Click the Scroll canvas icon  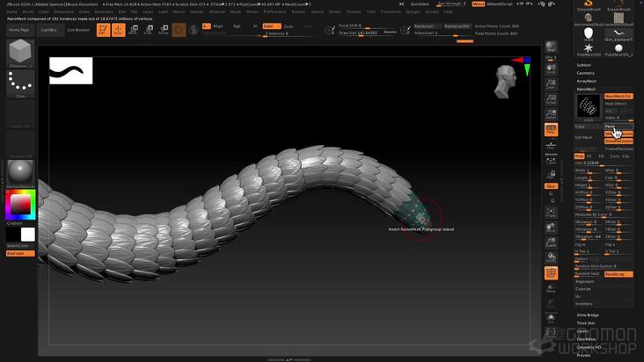click(551, 69)
